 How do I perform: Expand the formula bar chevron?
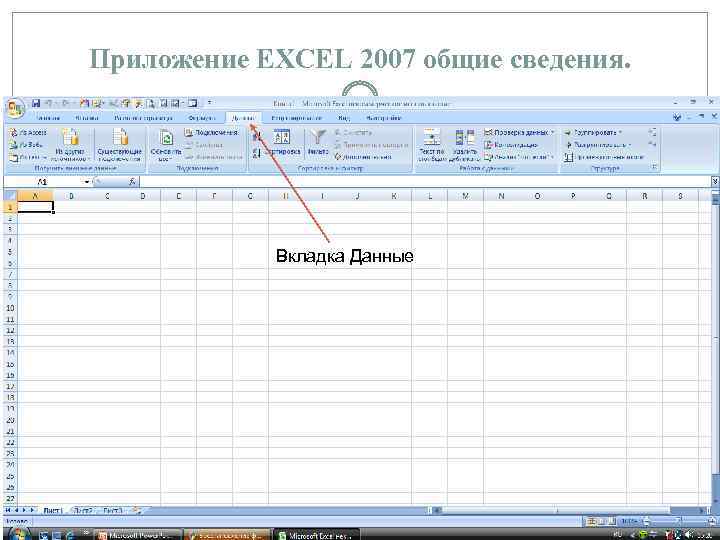tap(715, 182)
